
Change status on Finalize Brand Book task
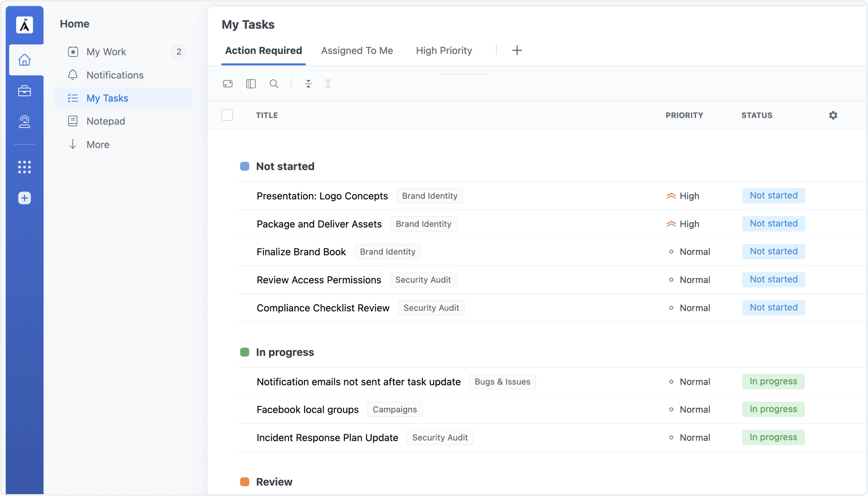tap(773, 251)
